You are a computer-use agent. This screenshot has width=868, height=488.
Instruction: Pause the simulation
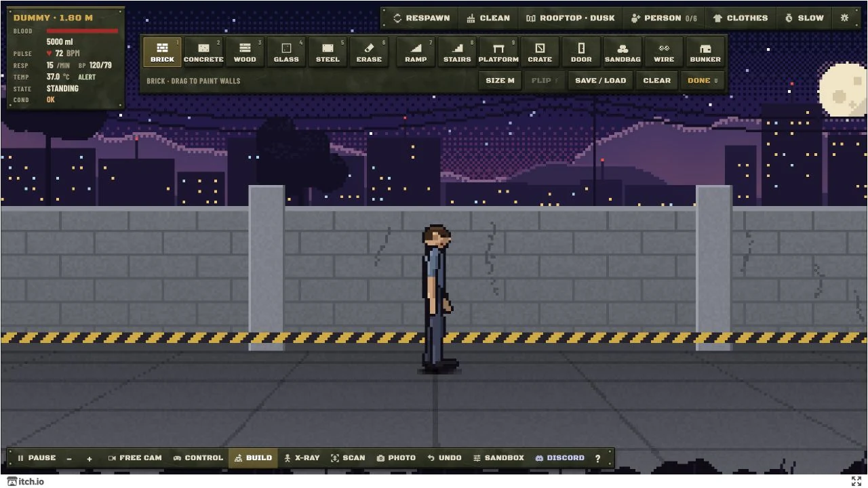(x=37, y=458)
